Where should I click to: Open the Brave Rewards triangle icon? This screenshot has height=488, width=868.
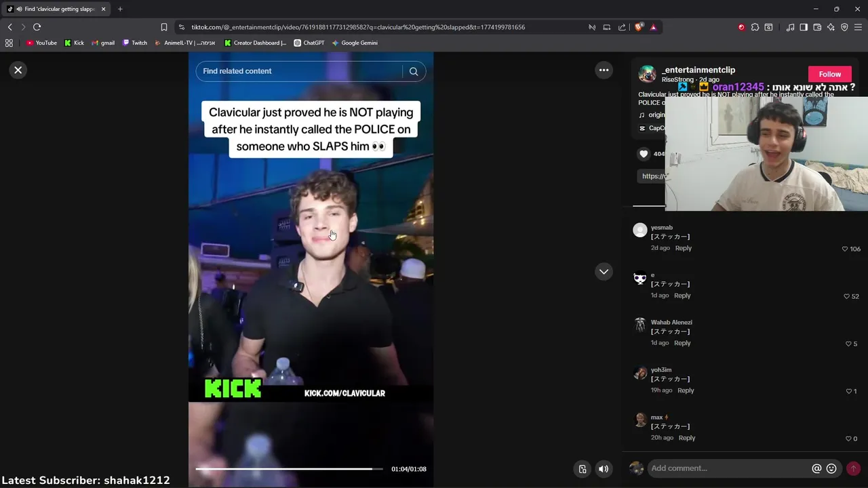[653, 27]
